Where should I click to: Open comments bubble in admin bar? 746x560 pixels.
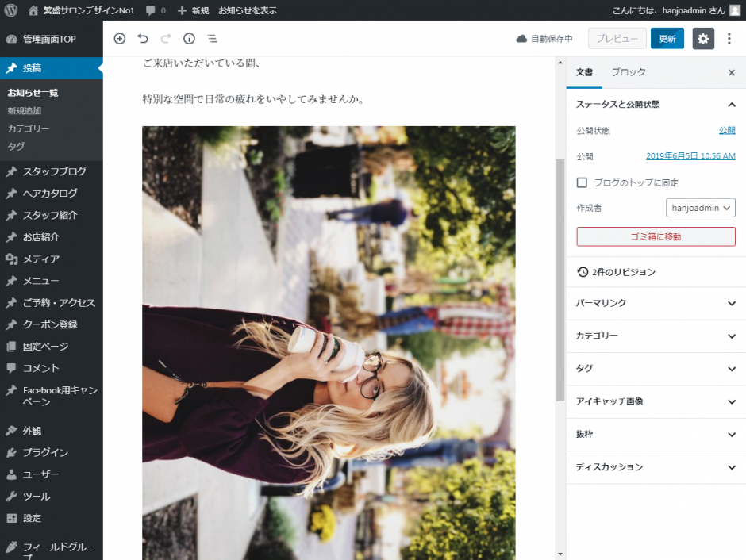[x=156, y=10]
